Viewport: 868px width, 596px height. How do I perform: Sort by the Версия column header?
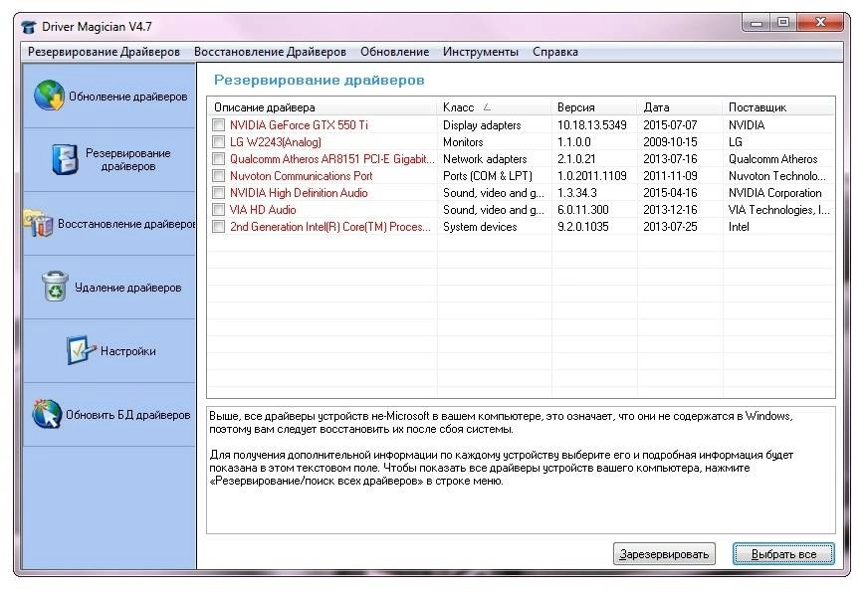[594, 107]
